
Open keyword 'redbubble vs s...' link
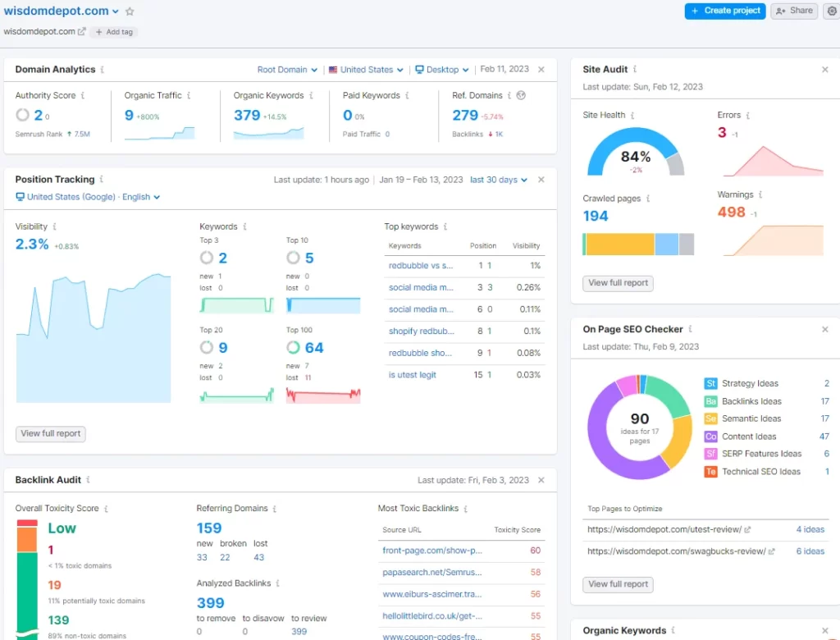coord(421,266)
